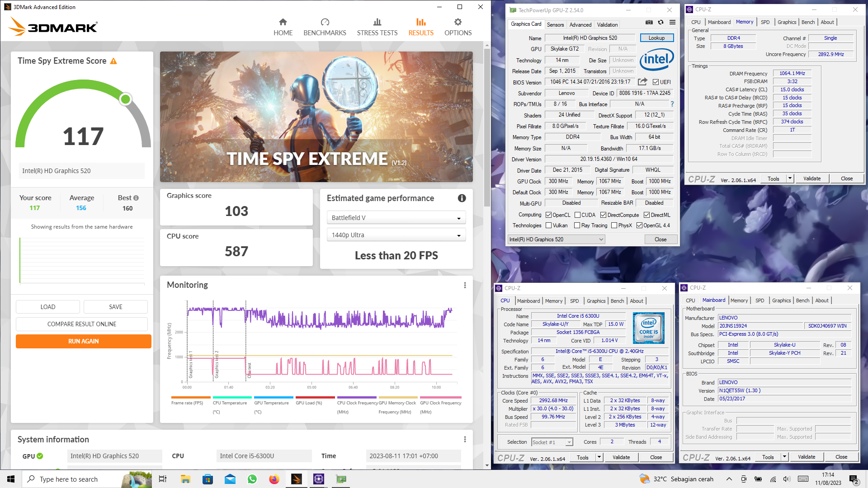
Task: Click the SAVE button in 3DMark
Action: pos(116,307)
